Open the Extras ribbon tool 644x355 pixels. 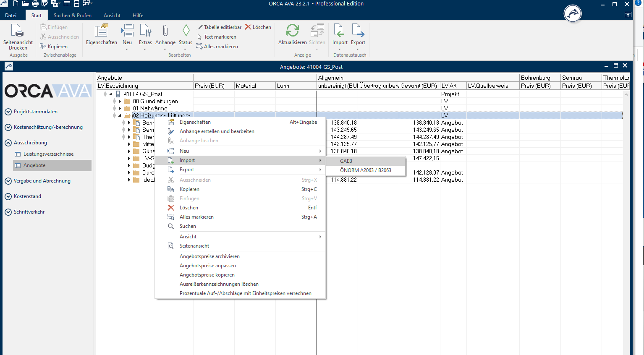[145, 31]
